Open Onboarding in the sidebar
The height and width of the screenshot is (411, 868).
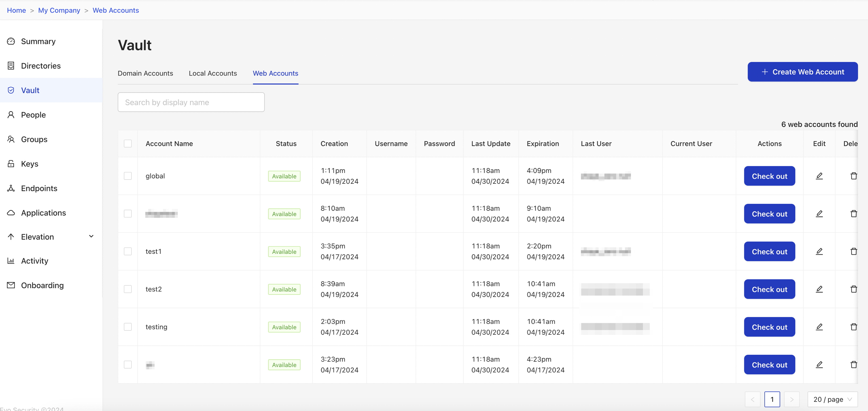coord(51,285)
